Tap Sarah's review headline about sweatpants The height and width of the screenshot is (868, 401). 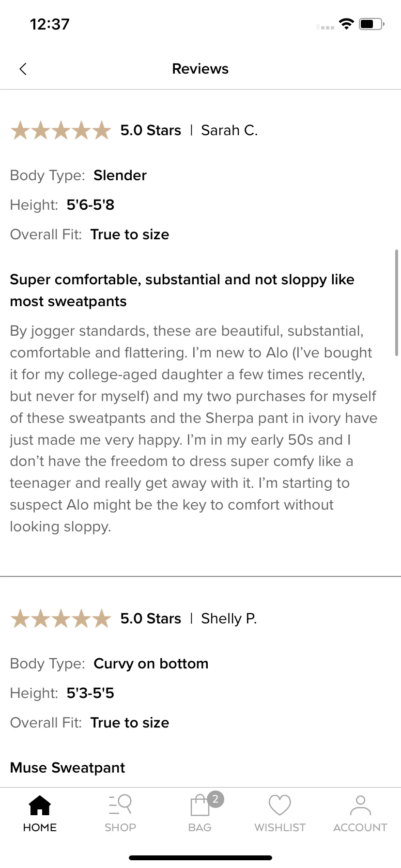[182, 290]
